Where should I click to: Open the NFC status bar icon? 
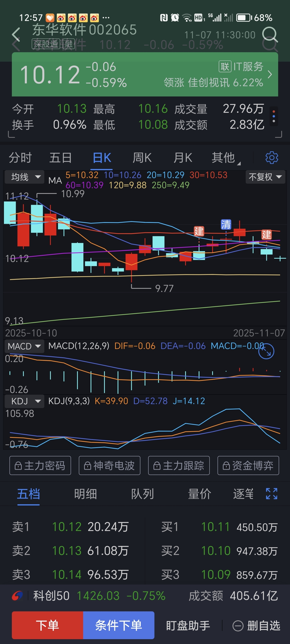coord(164,18)
